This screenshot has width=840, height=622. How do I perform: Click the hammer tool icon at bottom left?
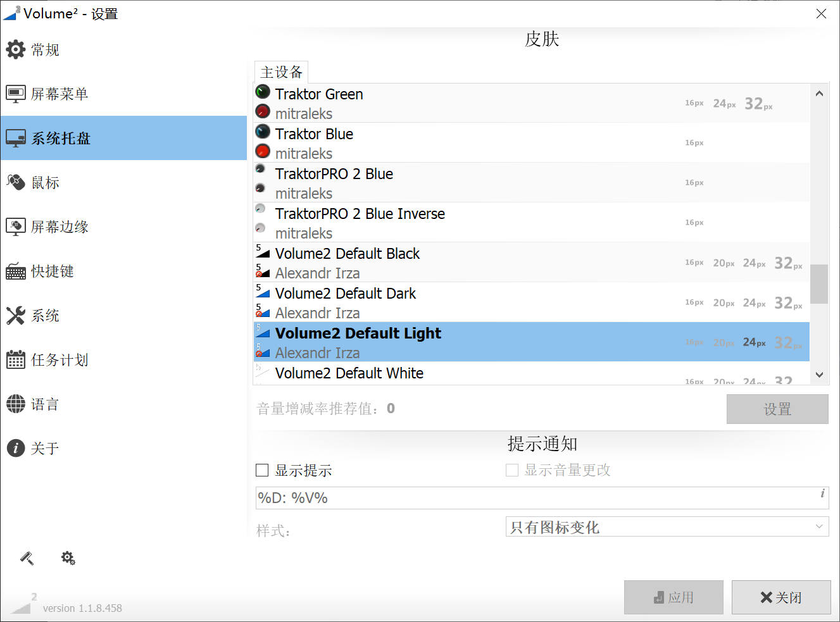pos(27,558)
